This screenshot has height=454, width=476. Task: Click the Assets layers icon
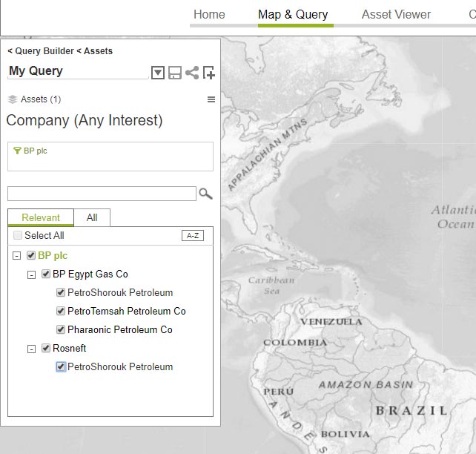point(13,99)
